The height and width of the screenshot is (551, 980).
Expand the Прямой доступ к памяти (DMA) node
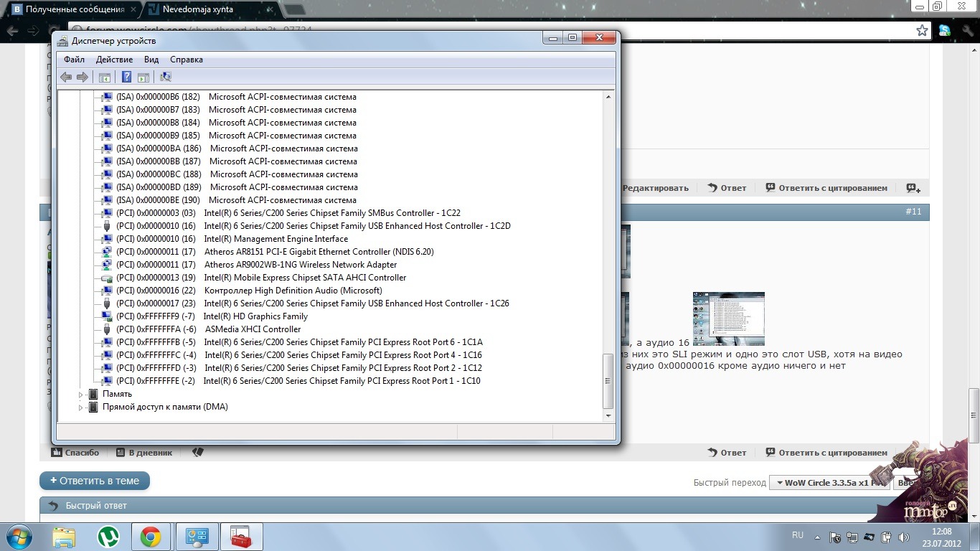pyautogui.click(x=80, y=407)
